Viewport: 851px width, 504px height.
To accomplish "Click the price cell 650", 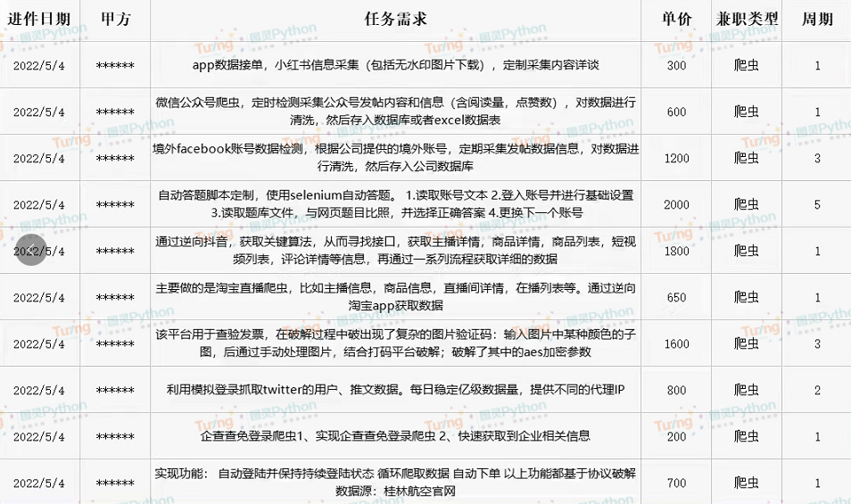I will point(676,297).
